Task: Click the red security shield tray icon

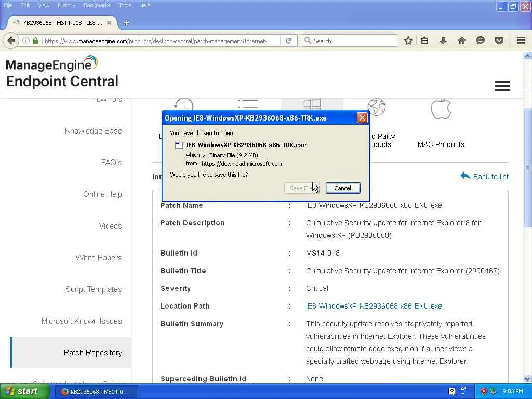Action: point(484,392)
